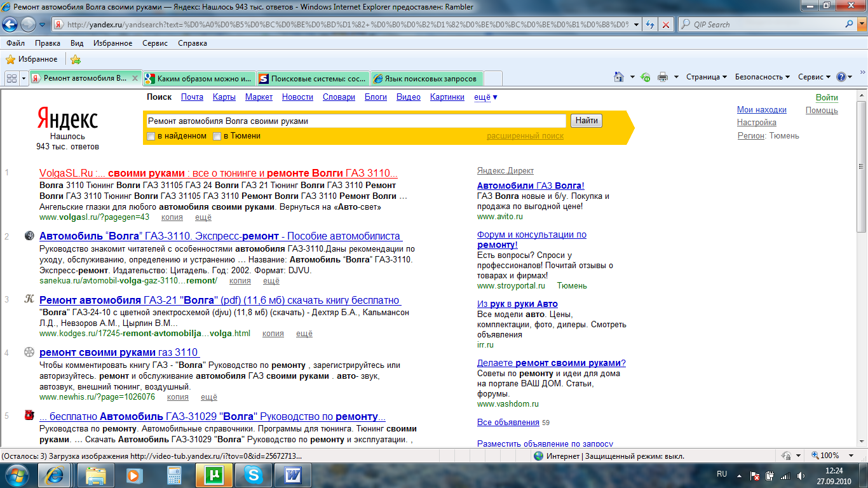Open the Страница dropdown menu

(707, 77)
